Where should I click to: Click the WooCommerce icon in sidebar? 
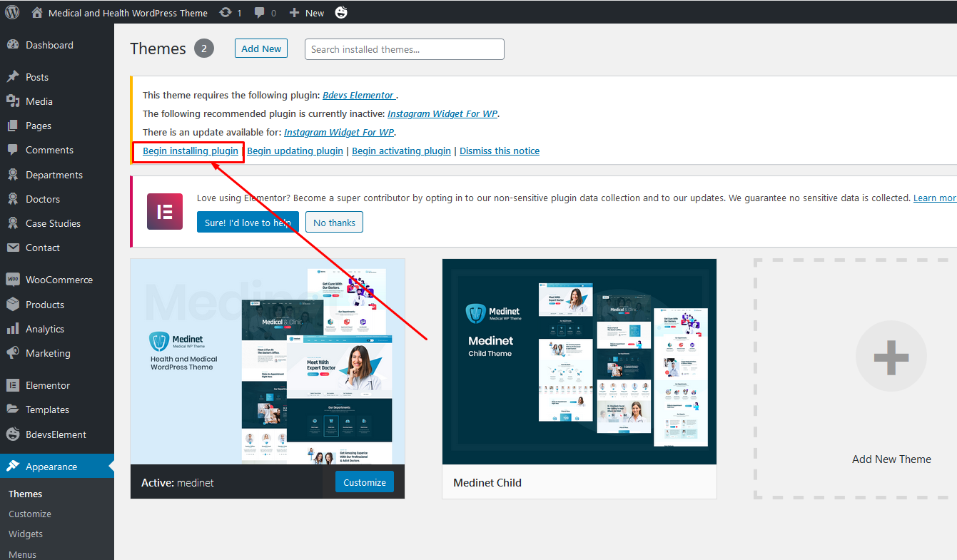click(13, 280)
